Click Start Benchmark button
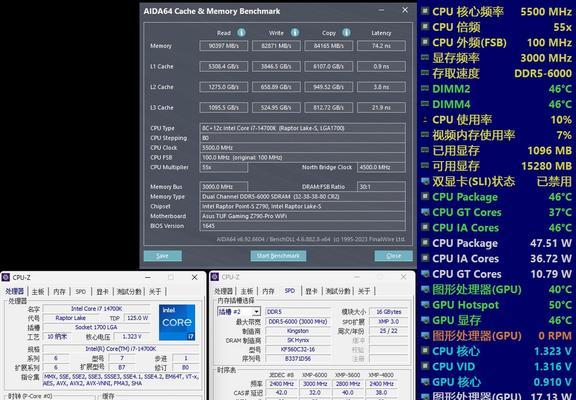Viewport: 576px width, 400px height. point(278,256)
